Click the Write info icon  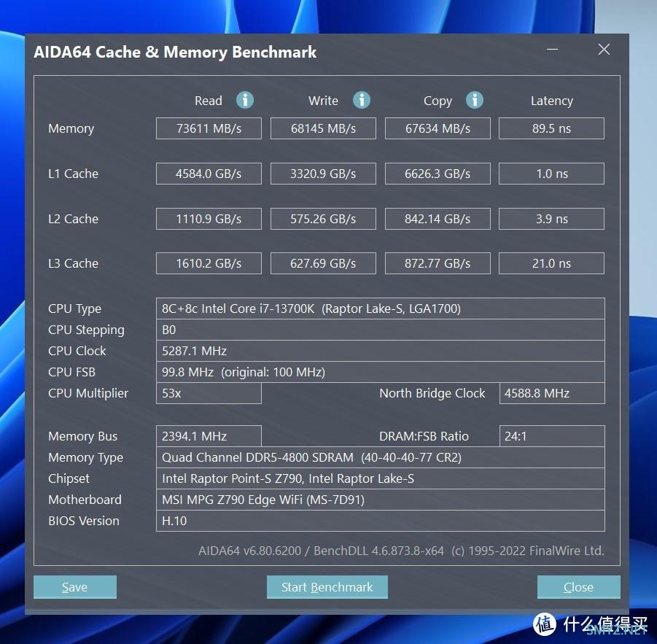(x=361, y=100)
